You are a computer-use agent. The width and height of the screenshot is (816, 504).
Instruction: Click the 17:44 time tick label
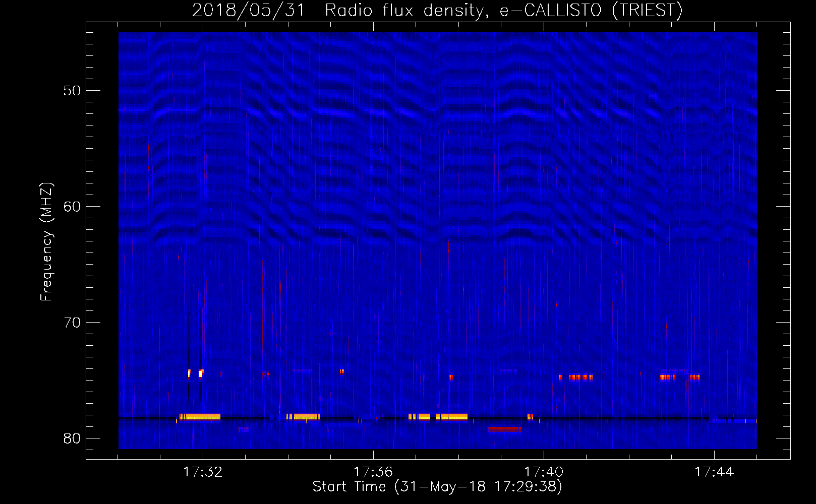[x=714, y=472]
